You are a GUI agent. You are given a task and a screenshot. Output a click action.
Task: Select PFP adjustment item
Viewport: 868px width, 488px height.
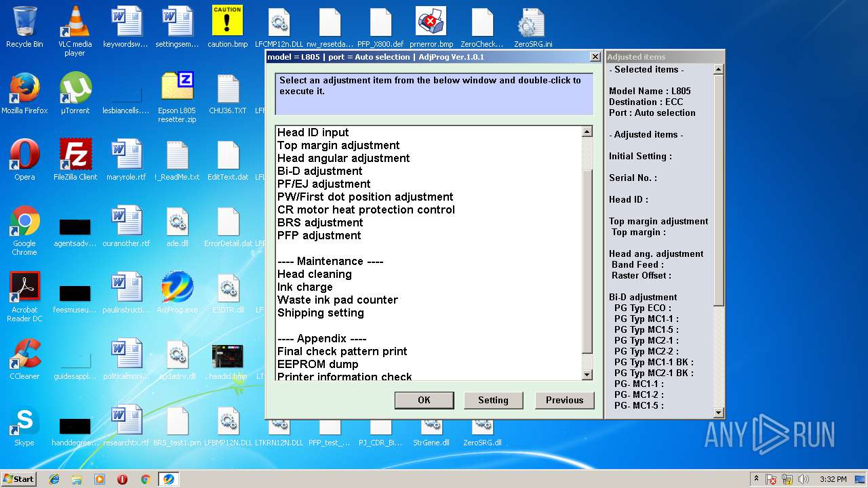pos(319,235)
